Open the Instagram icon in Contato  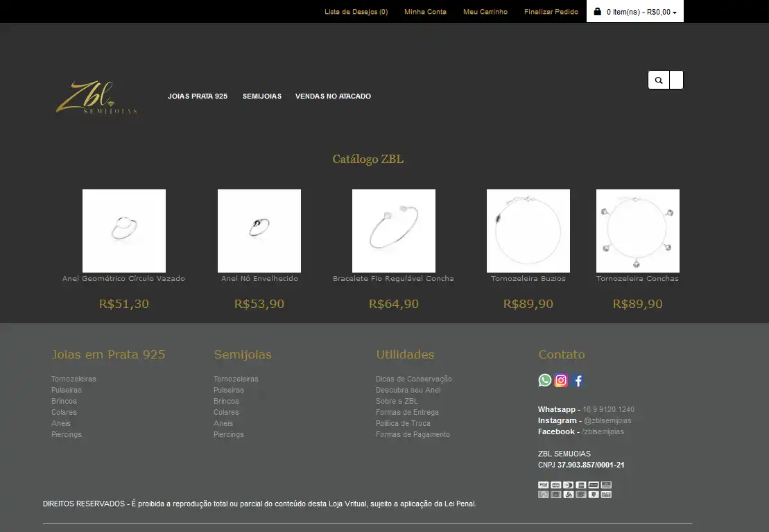562,380
